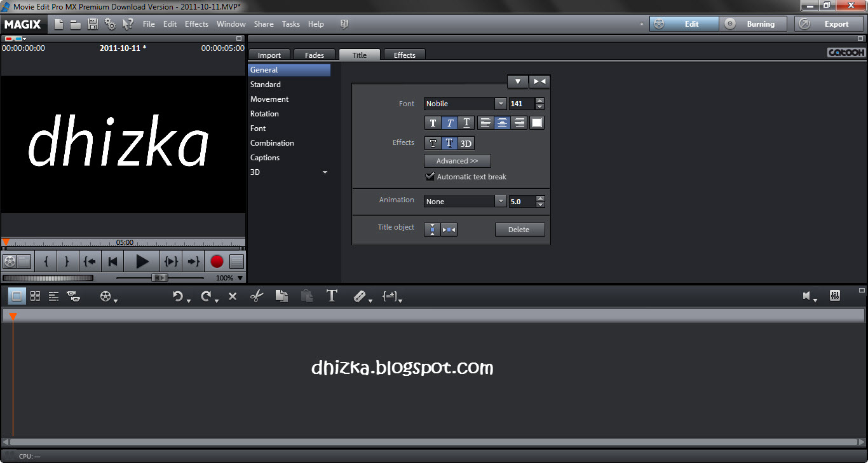Open the Animation dropdown set to None

click(x=501, y=202)
